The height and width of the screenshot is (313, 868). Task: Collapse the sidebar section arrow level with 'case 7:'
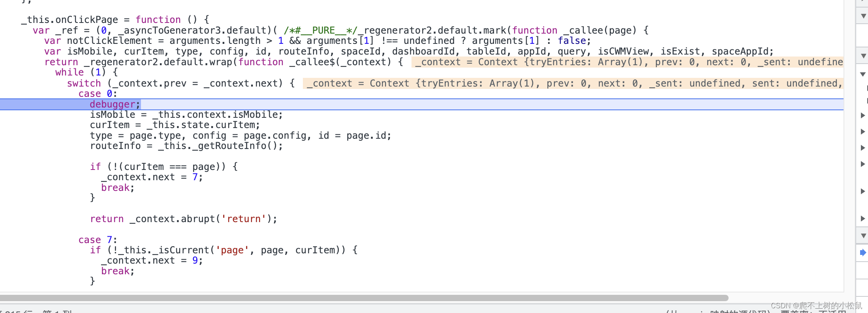coord(863,236)
